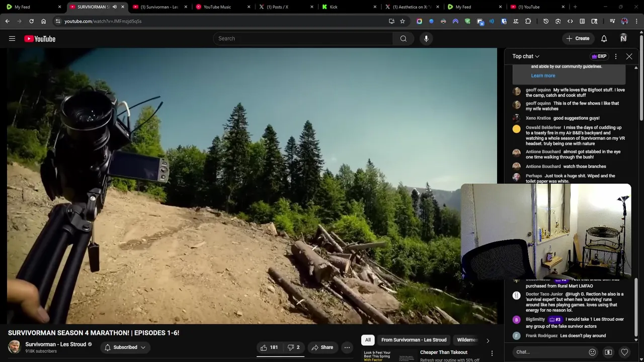This screenshot has width=644, height=362.
Task: Follow the Learn more chat link
Action: (x=543, y=75)
